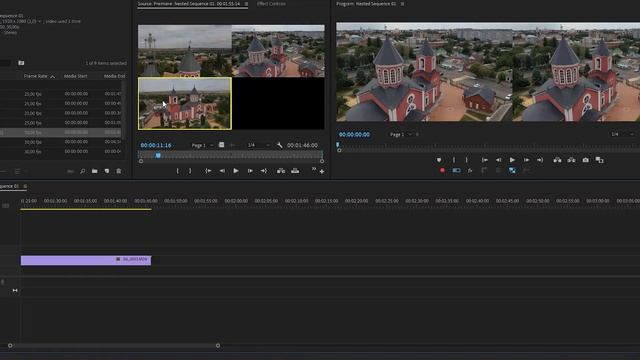Viewport: 640px width, 360px height.
Task: Open Program monitor resolution 1/4 dropdown
Action: click(622, 134)
